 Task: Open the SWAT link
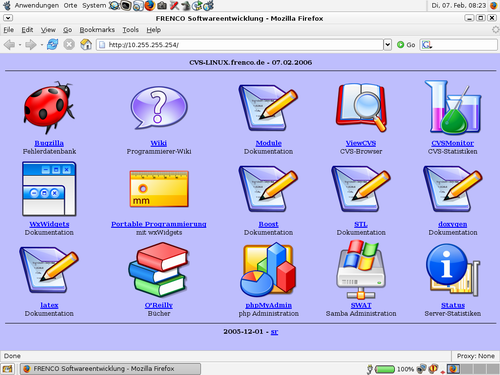point(361,305)
